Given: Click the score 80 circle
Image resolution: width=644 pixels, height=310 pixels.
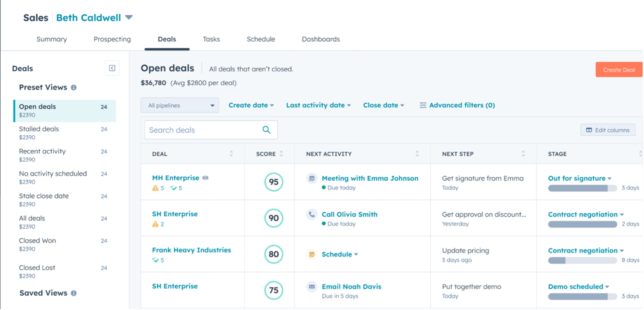Looking at the screenshot, I should [274, 254].
